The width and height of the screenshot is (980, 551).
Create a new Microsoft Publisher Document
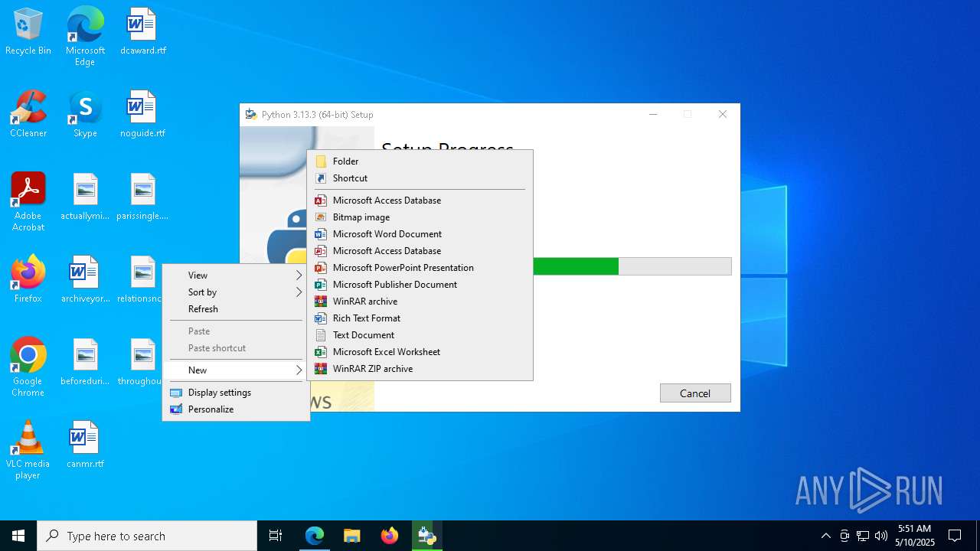[x=420, y=285]
